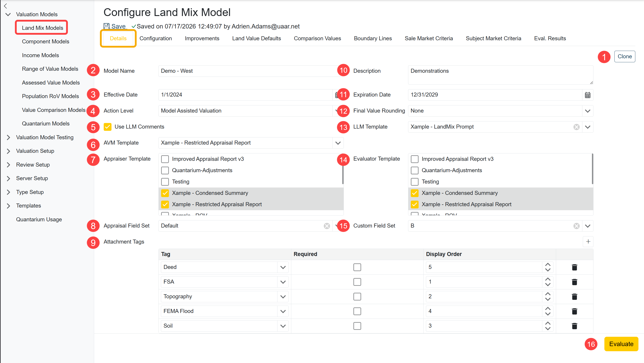Screen dimensions: 644x363
Task: Open the Comparison Values tab
Action: pos(317,38)
